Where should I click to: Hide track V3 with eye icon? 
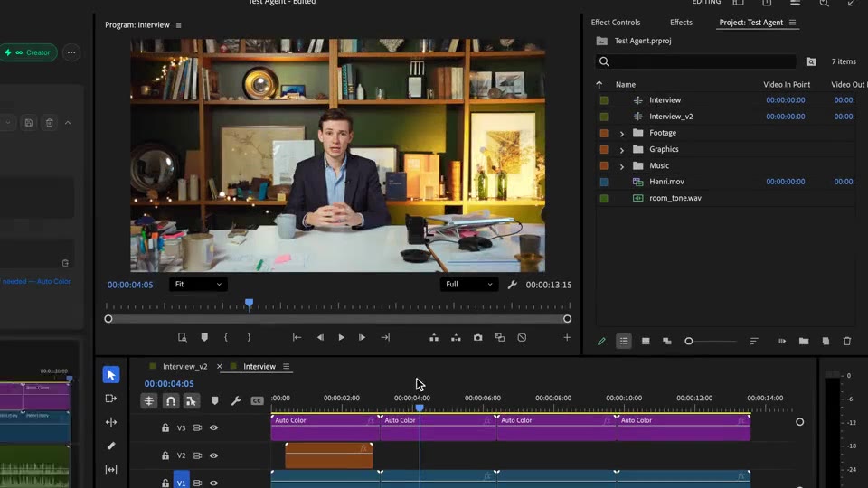(213, 427)
